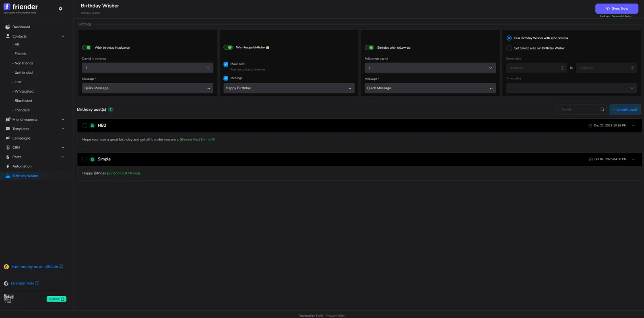The image size is (644, 318).
Task: Expand the Friend requests chevron
Action: pyautogui.click(x=63, y=120)
